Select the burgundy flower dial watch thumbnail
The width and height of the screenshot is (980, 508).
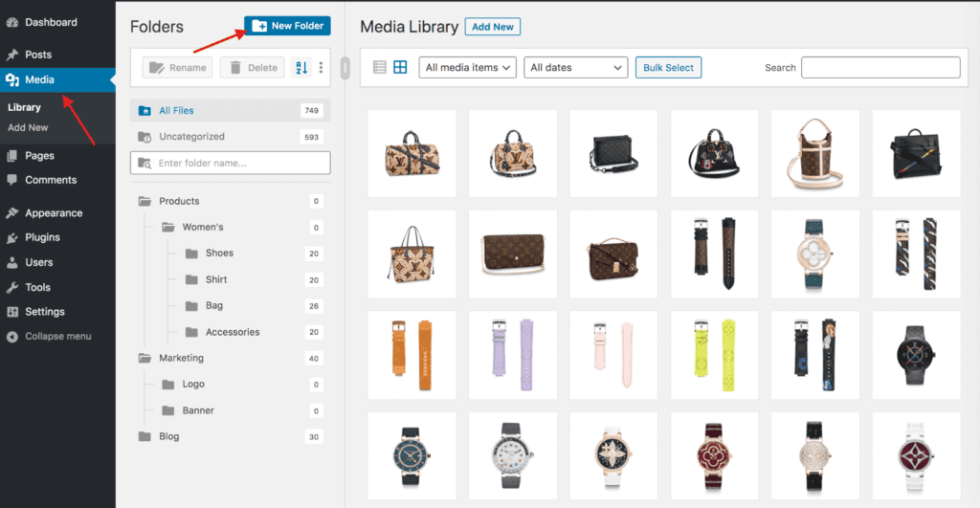714,455
